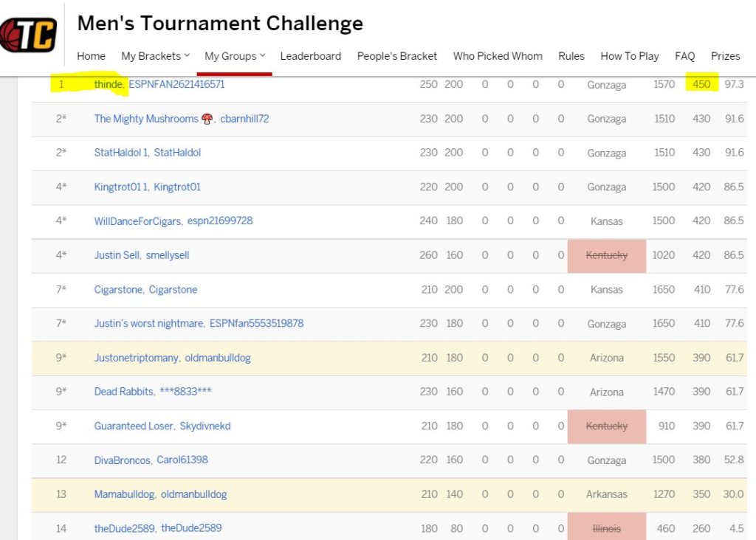Go to the Home page
The height and width of the screenshot is (540, 756).
91,56
